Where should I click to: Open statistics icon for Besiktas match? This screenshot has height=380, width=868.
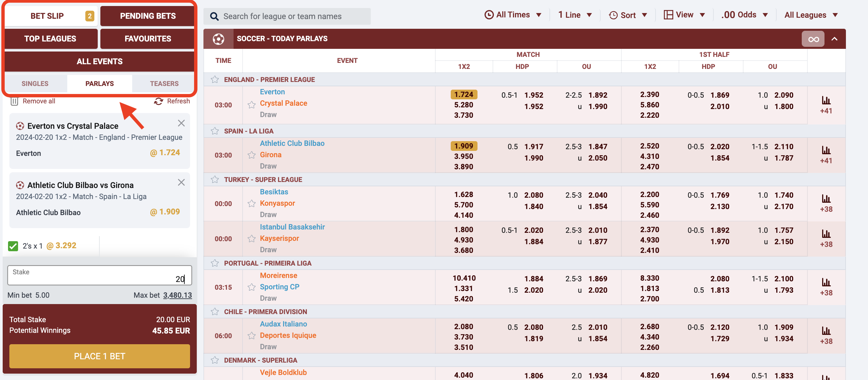(826, 199)
